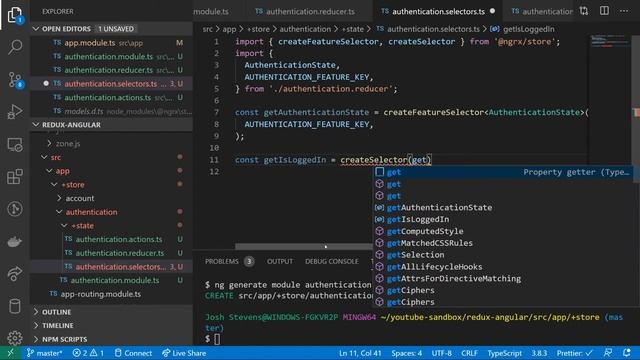The height and width of the screenshot is (360, 640).
Task: Select getMatchedCSSRules suggestion
Action: (x=503, y=243)
